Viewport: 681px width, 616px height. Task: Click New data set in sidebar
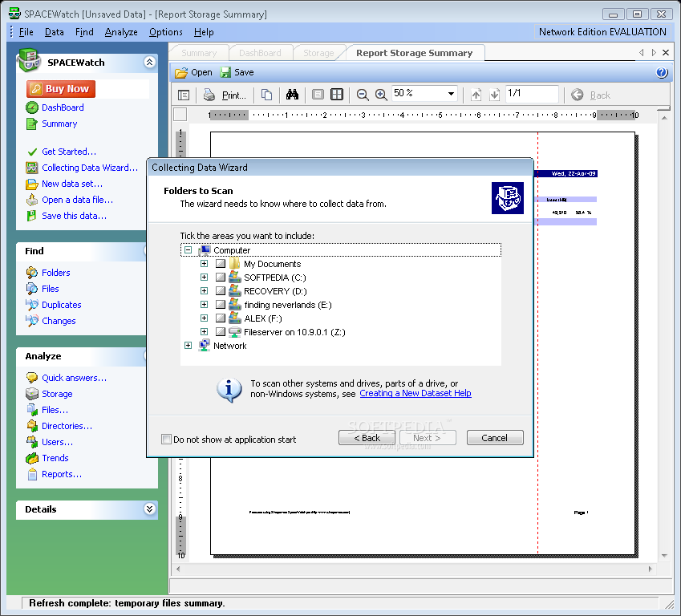(x=72, y=184)
